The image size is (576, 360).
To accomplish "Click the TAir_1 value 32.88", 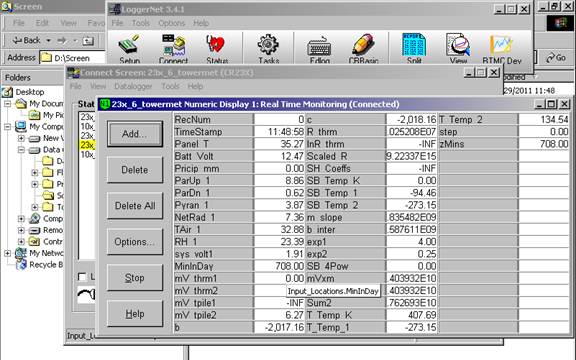I will click(279, 230).
